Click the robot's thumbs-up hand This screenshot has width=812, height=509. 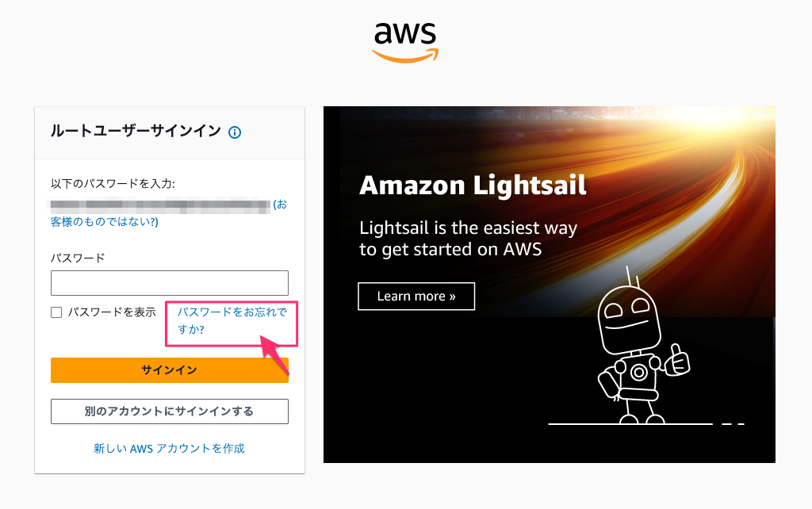coord(679,358)
